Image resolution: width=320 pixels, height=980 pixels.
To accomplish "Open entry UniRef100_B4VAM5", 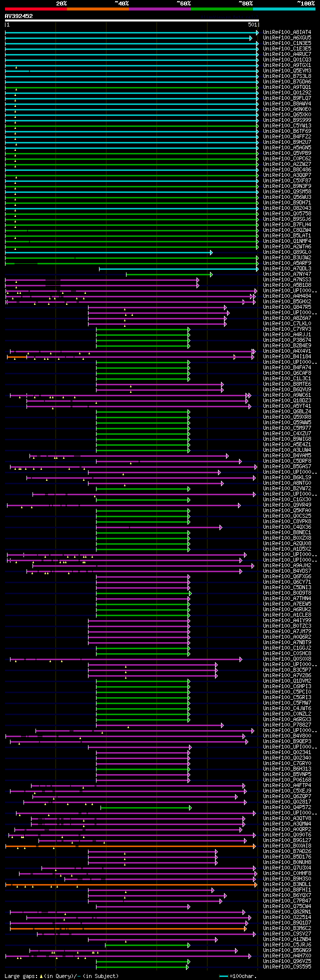I will click(287, 456).
